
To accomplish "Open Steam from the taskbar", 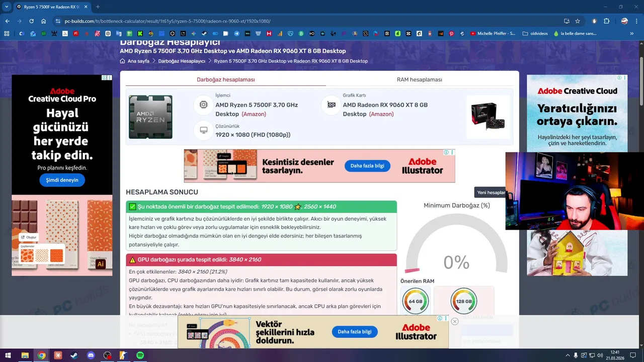I will coord(74,355).
